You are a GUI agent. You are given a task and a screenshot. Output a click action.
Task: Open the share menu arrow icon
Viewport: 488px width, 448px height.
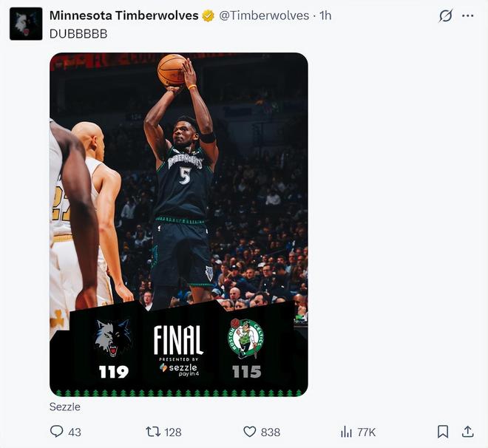[x=467, y=431]
